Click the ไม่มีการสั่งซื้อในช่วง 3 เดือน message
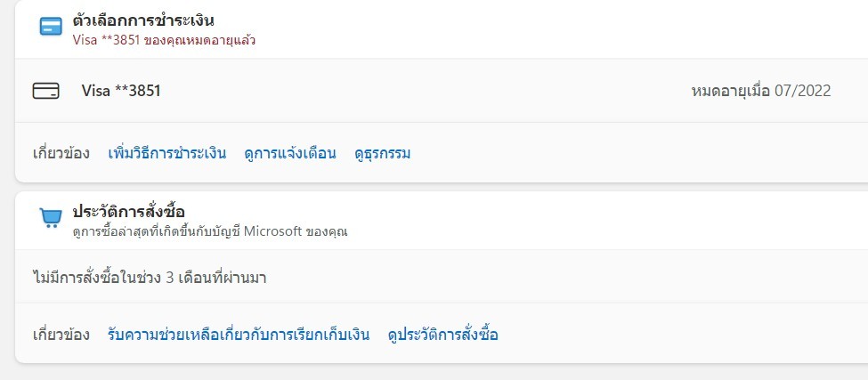The width and height of the screenshot is (868, 380). click(150, 277)
